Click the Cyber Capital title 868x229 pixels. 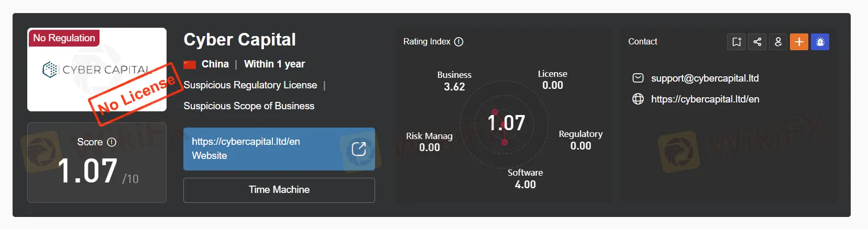pos(240,40)
